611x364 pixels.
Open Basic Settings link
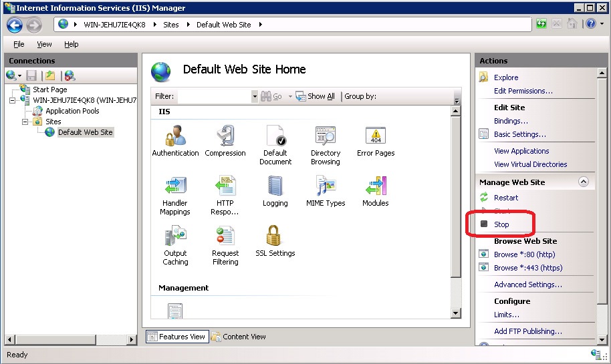click(520, 134)
